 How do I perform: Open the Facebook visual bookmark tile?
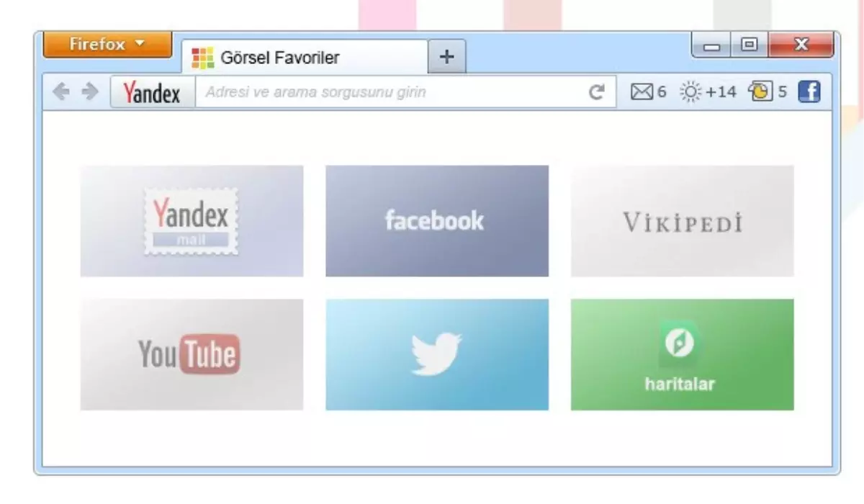point(437,221)
